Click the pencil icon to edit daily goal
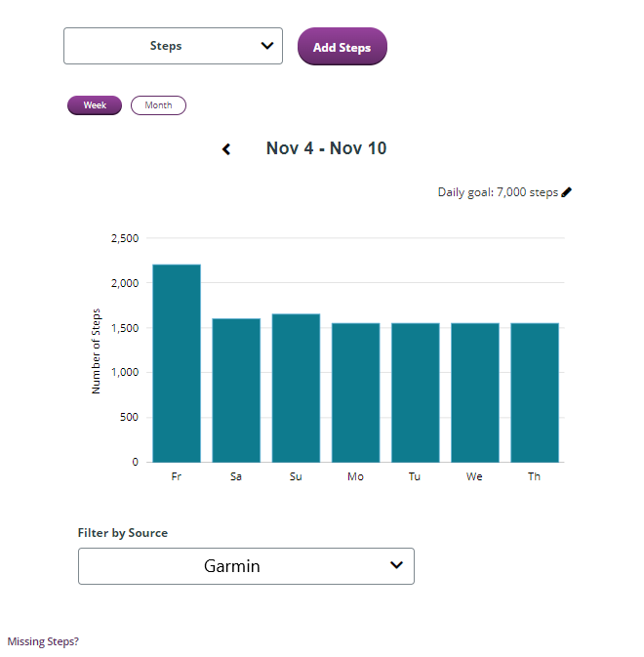 567,192
